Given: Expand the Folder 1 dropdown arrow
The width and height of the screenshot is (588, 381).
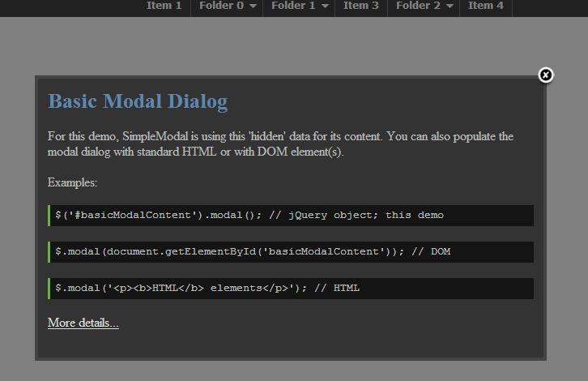Looking at the screenshot, I should click(x=325, y=6).
